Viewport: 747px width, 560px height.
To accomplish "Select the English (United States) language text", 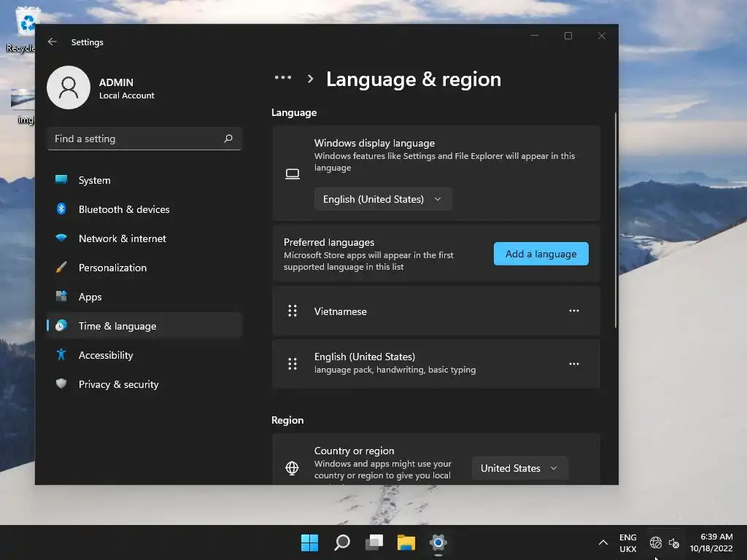I will point(365,357).
